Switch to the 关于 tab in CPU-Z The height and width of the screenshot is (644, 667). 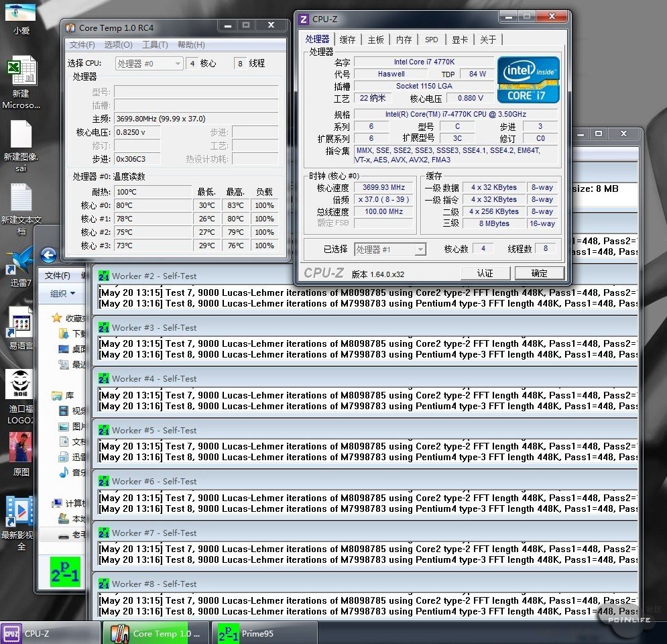pyautogui.click(x=488, y=40)
